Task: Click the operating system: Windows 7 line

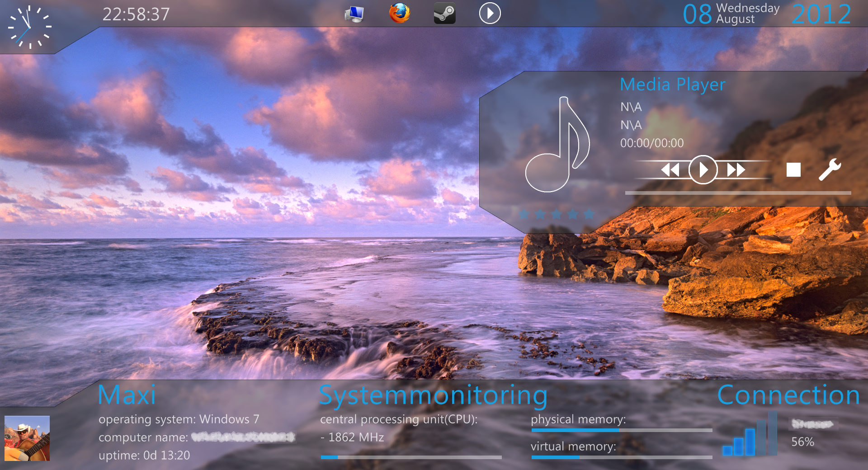Action: click(179, 420)
